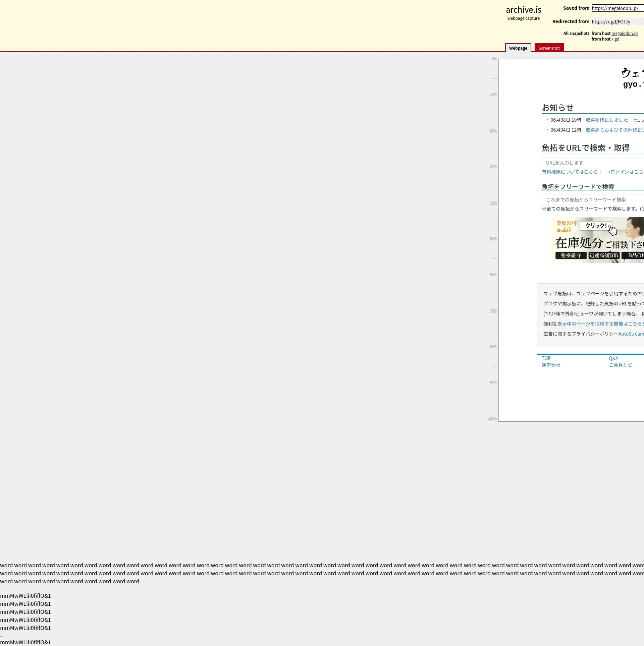Open the 取得を修正しました notice link
This screenshot has width=644, height=646.
[606, 120]
